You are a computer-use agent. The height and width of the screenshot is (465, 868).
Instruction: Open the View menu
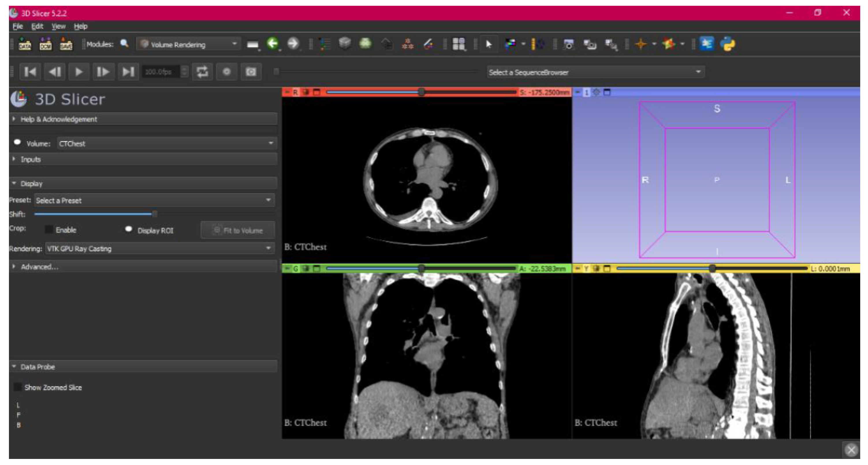[58, 26]
